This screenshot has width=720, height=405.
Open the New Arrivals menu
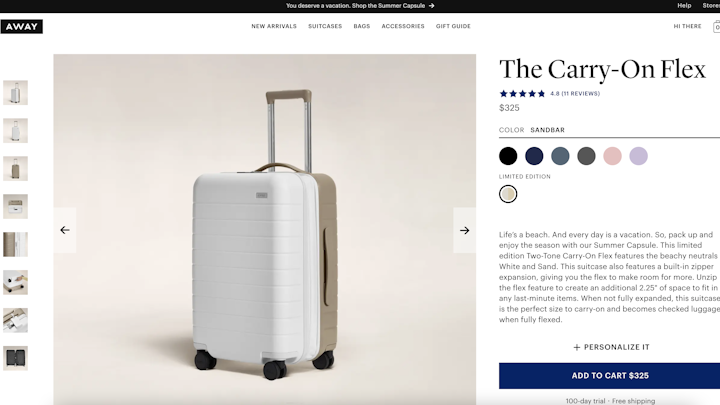274,26
